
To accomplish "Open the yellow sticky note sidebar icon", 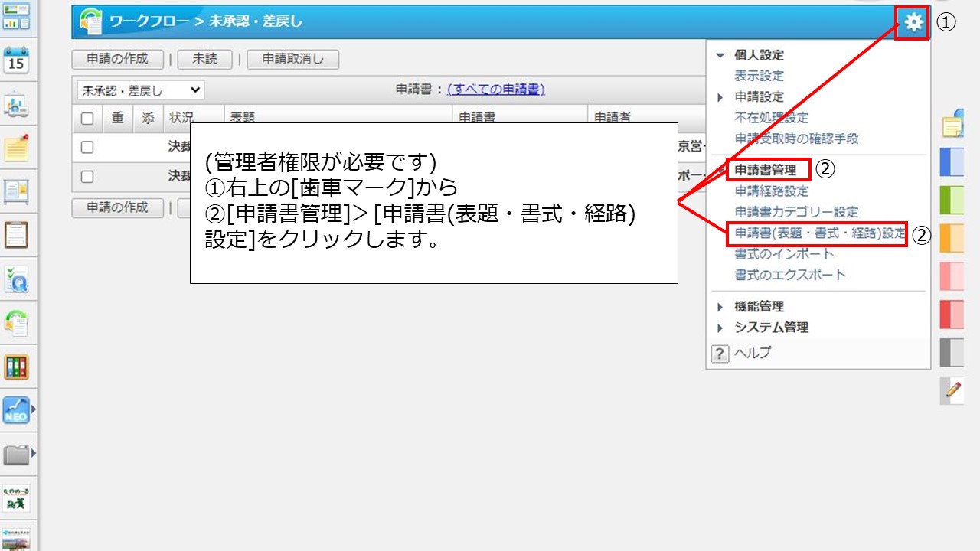I will click(x=16, y=148).
